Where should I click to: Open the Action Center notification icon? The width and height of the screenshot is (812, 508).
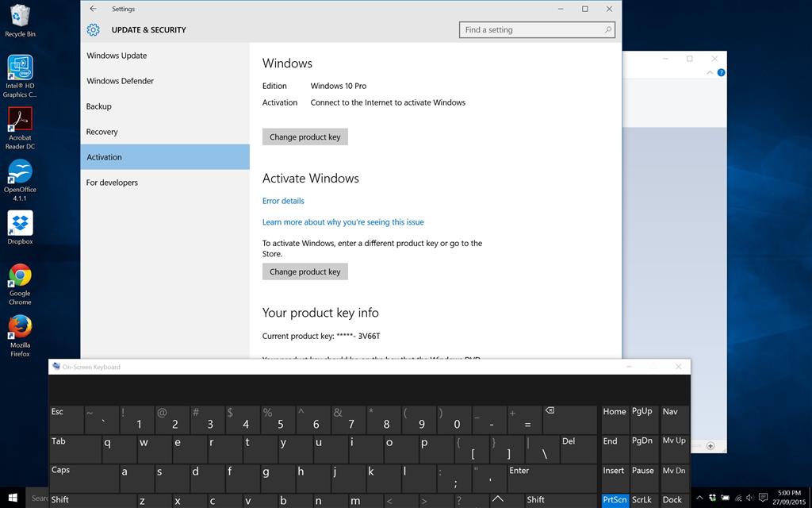761,498
